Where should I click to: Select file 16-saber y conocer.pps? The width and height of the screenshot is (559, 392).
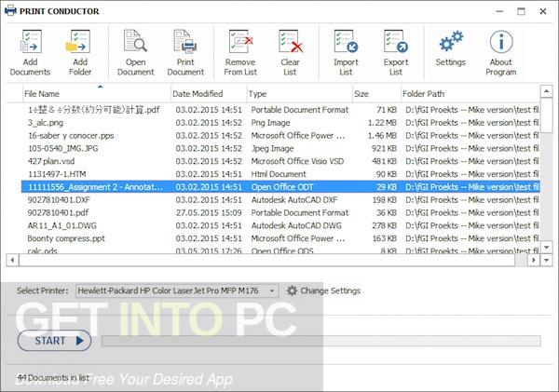point(71,136)
